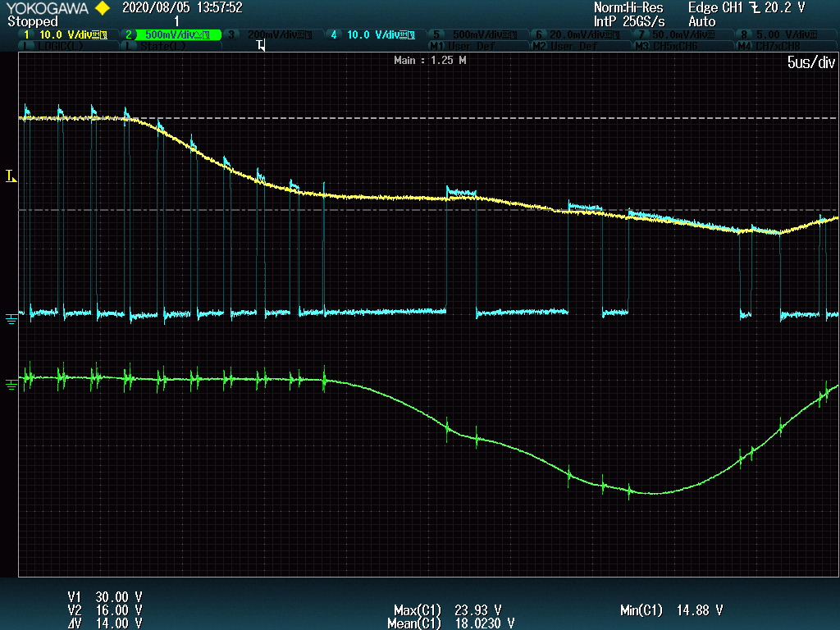The image size is (840, 630).
Task: Open M2 User Def math tab
Action: click(580, 47)
